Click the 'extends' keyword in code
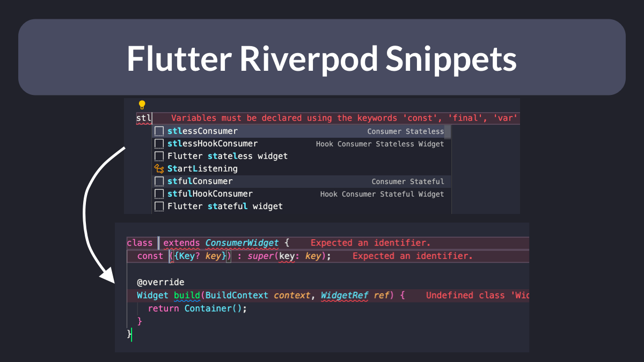 click(182, 243)
